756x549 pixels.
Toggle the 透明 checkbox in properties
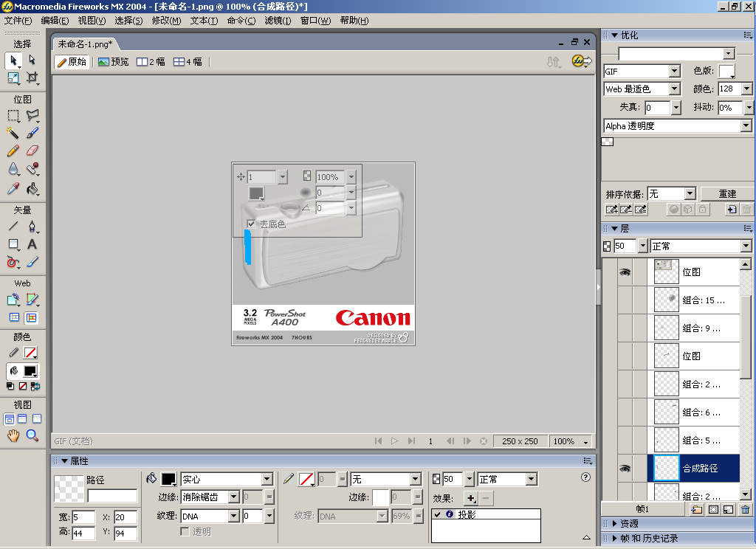click(185, 531)
